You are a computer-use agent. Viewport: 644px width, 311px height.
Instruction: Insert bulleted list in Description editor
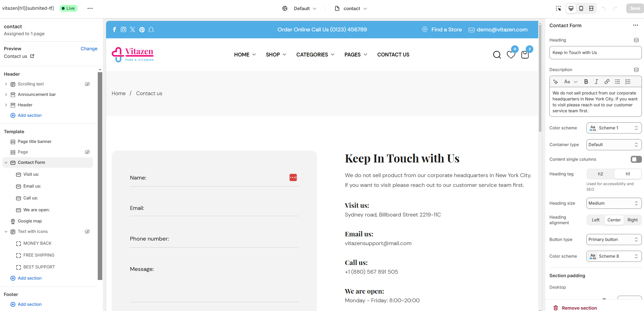[617, 82]
